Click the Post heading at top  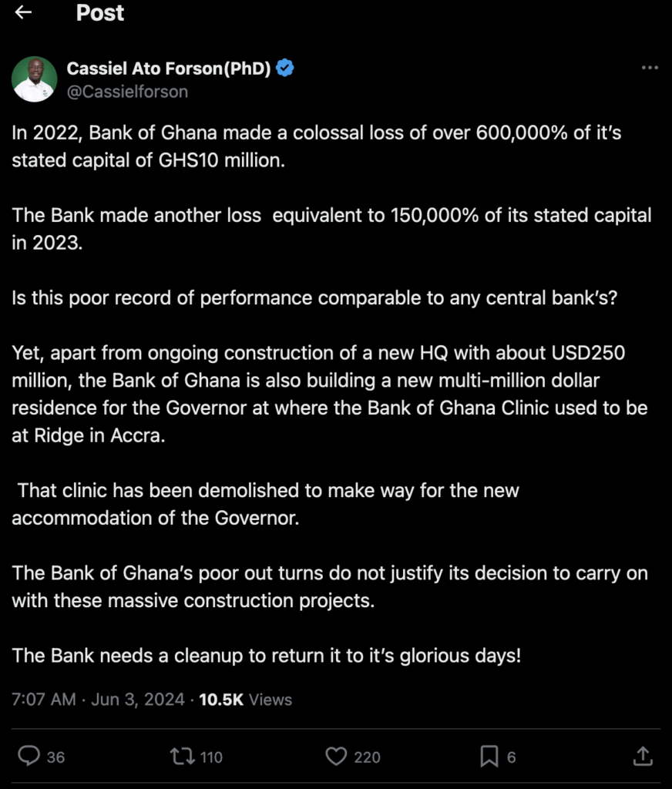[x=100, y=13]
